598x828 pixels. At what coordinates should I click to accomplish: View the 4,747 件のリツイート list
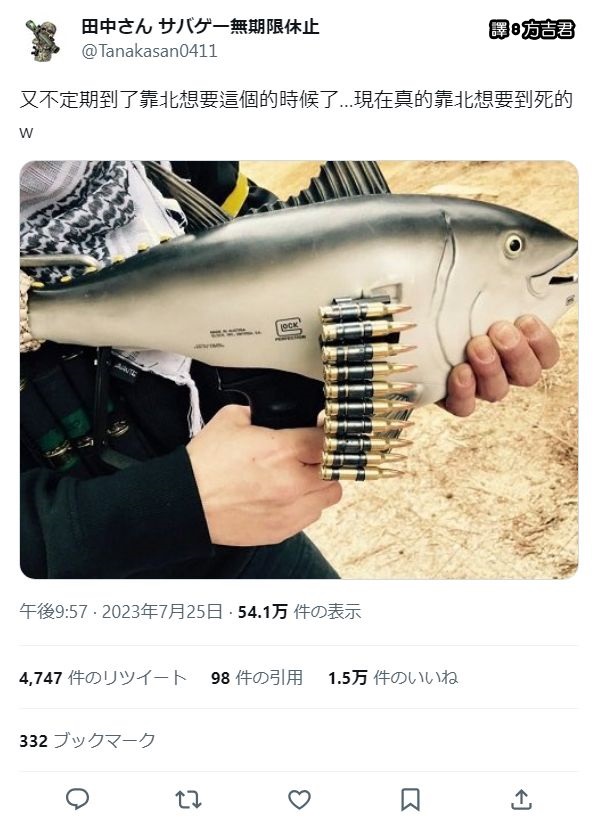click(103, 678)
